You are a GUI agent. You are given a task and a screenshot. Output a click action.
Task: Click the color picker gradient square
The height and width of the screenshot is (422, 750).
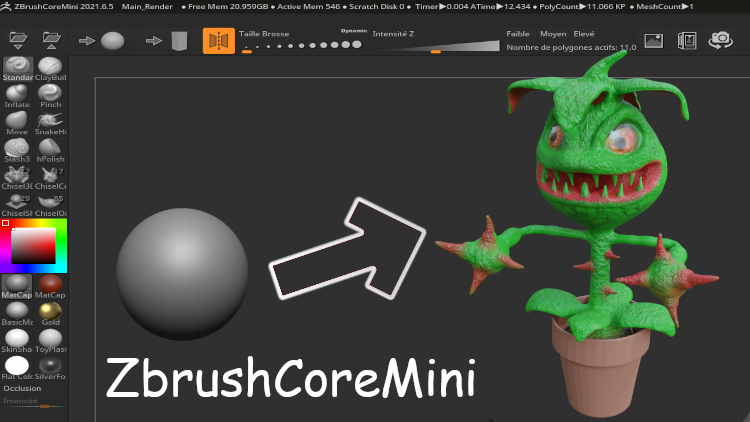pos(33,244)
